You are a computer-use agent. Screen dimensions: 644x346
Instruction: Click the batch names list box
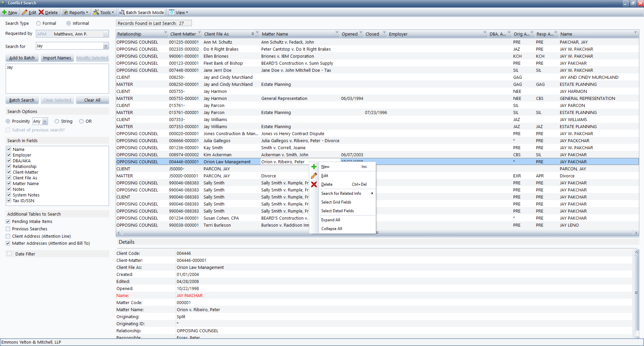[x=57, y=79]
